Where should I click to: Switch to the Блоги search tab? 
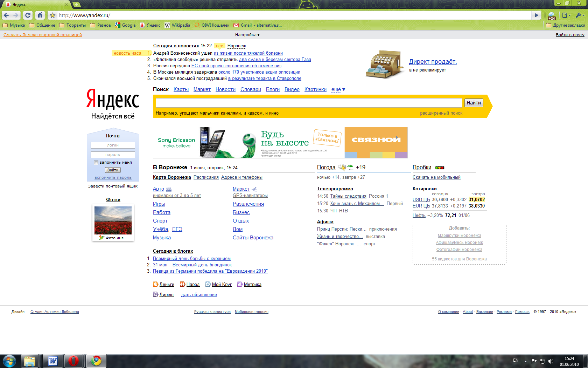[x=273, y=89]
